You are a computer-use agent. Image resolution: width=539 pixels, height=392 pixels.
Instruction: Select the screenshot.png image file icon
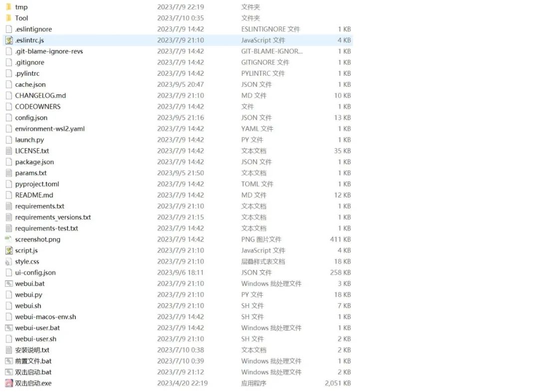(8, 239)
